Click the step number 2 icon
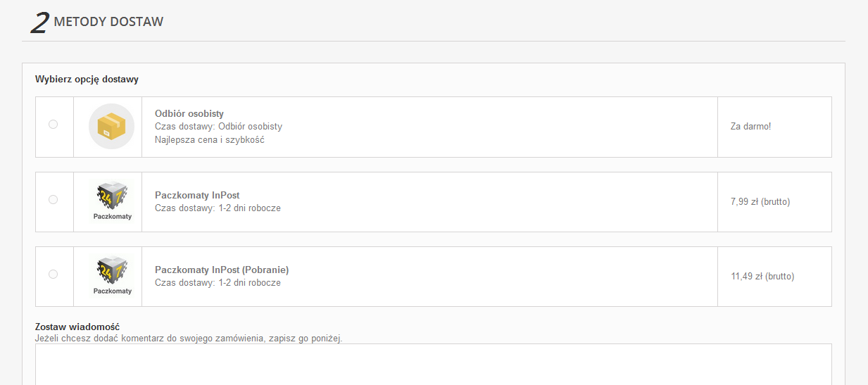 39,23
